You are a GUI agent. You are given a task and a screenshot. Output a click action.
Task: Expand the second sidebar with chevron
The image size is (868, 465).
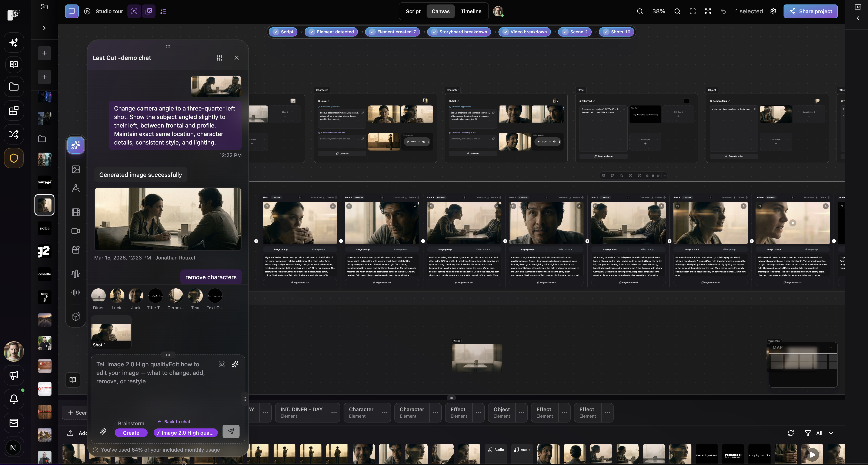point(44,28)
